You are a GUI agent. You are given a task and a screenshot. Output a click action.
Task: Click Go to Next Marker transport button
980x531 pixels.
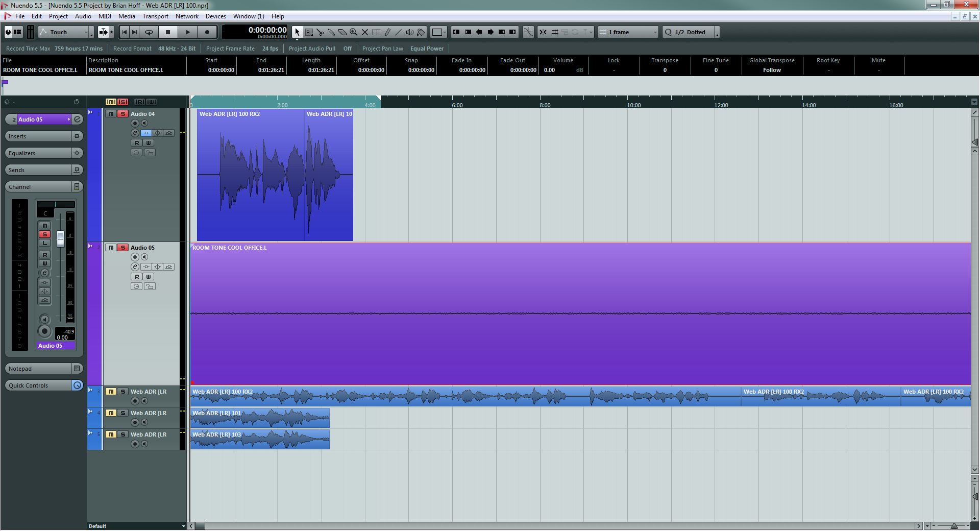coord(134,32)
